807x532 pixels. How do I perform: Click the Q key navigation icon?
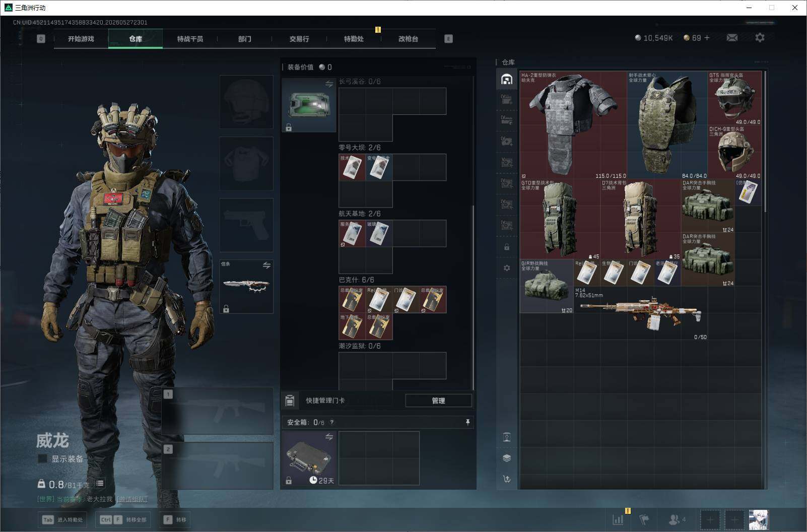41,38
